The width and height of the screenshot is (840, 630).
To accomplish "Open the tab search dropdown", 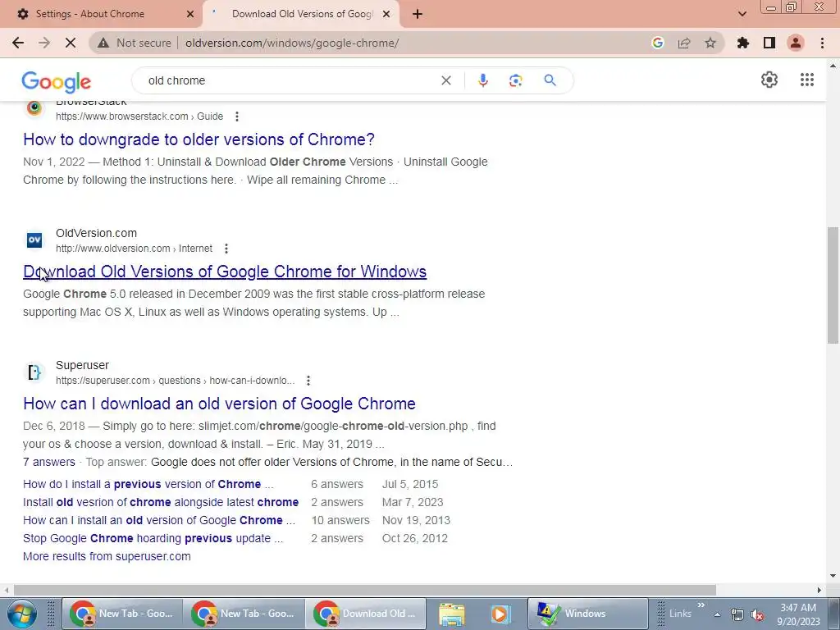I will tap(742, 14).
